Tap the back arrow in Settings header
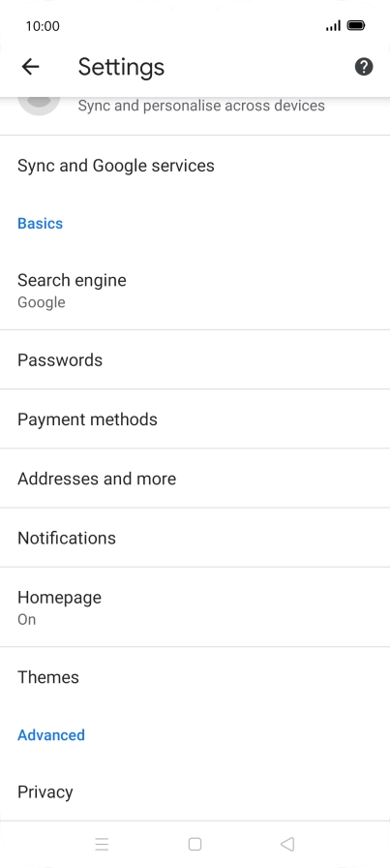The image size is (390, 868). (30, 67)
